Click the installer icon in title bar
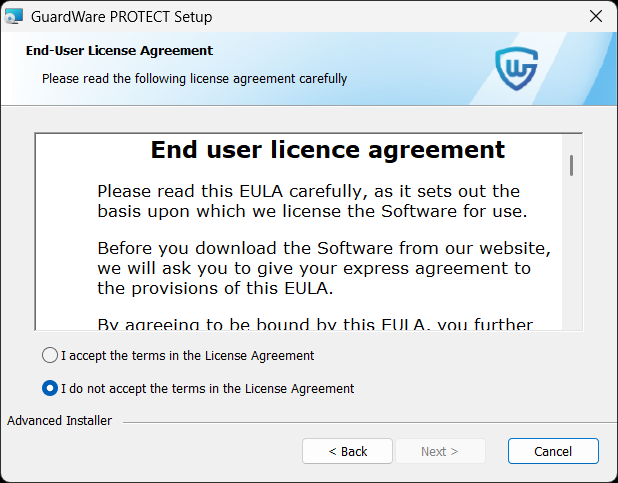 click(15, 17)
